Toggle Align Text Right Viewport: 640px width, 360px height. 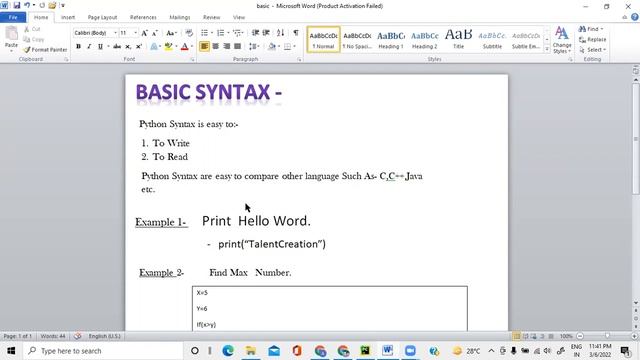click(227, 46)
